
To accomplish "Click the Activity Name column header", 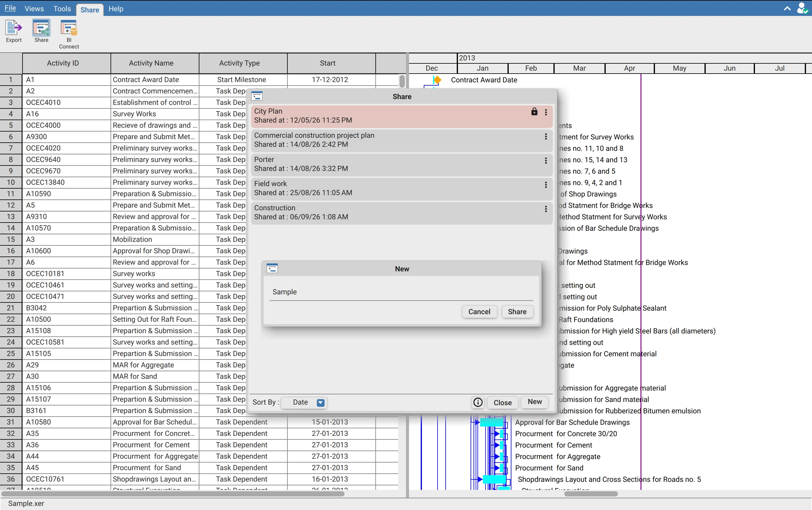I will [155, 63].
